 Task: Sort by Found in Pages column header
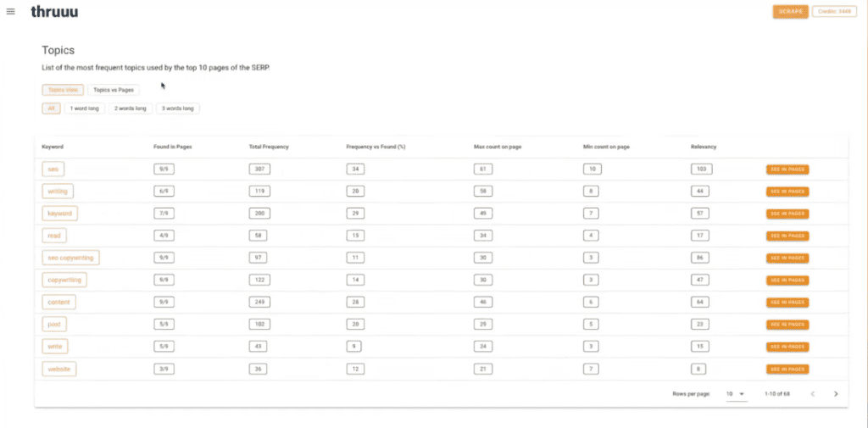tap(173, 147)
